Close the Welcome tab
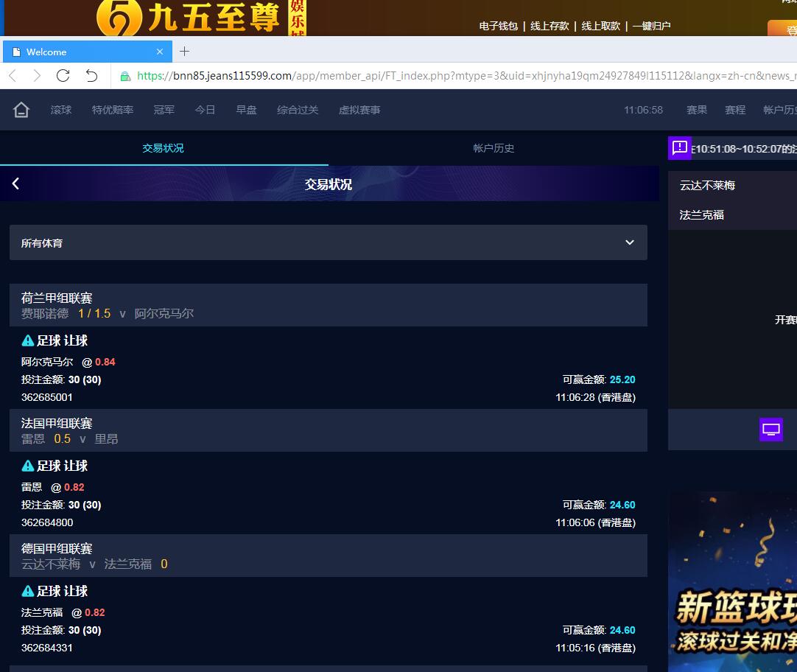The width and height of the screenshot is (797, 672). coord(160,52)
